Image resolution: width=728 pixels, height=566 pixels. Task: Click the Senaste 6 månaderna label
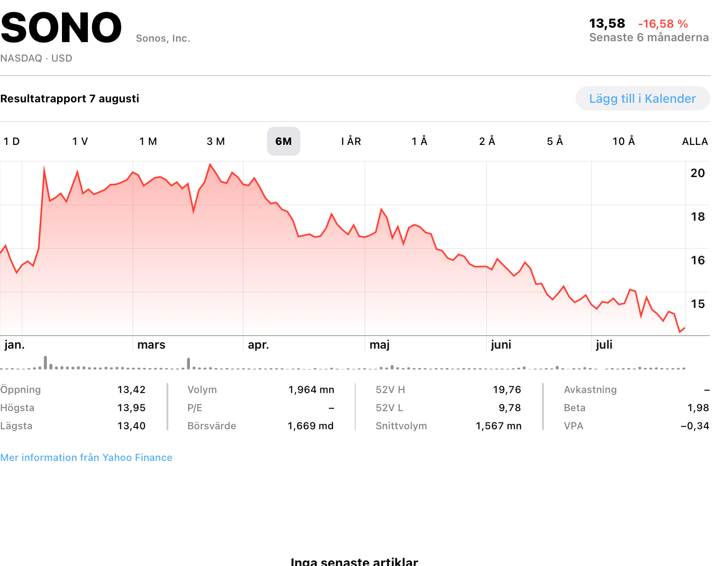click(x=649, y=38)
